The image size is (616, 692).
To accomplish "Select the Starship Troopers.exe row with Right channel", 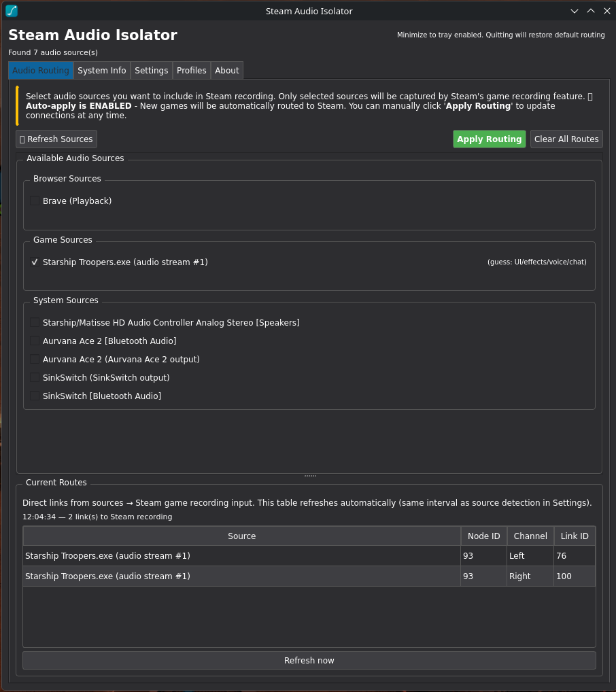I will point(309,576).
